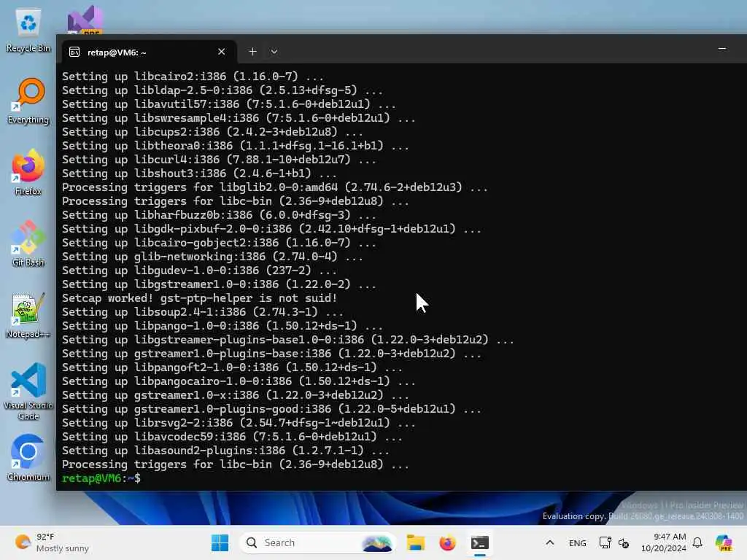The height and width of the screenshot is (560, 747).
Task: Click the 'Setting up gstreamer1.0-plugins-good:i386' line
Action: 271,409
